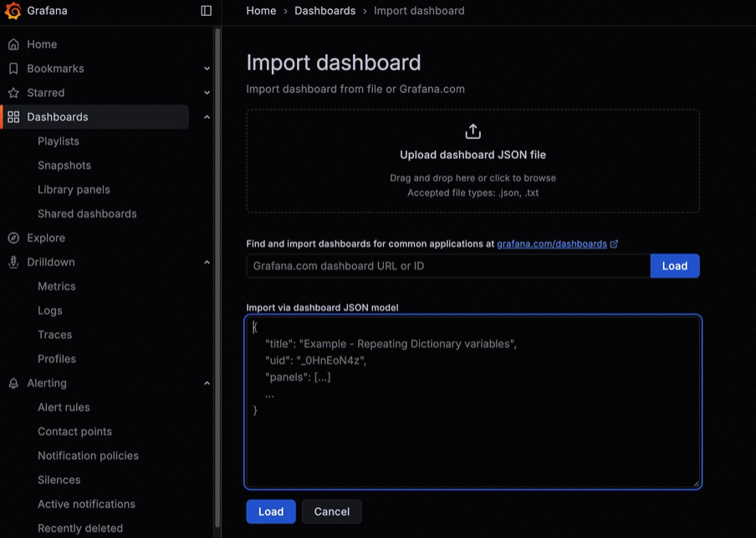Toggle the sidebar dock panel icon
756x538 pixels.
207,11
